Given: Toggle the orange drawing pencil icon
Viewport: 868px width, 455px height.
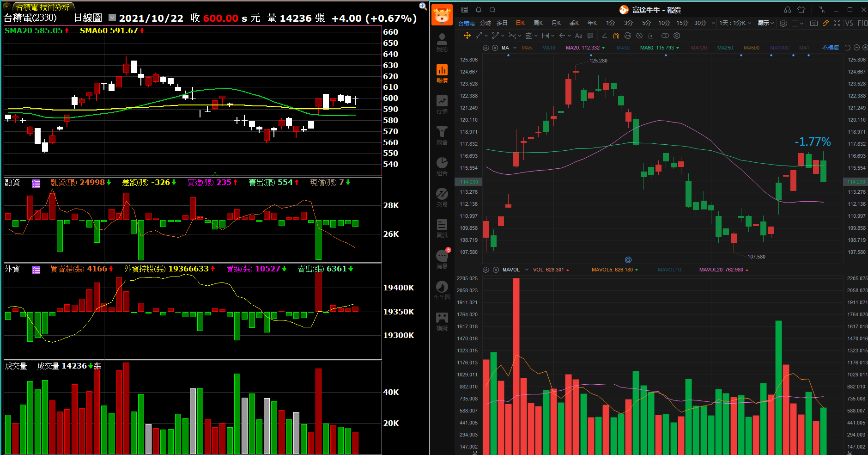Looking at the screenshot, I should [x=826, y=23].
